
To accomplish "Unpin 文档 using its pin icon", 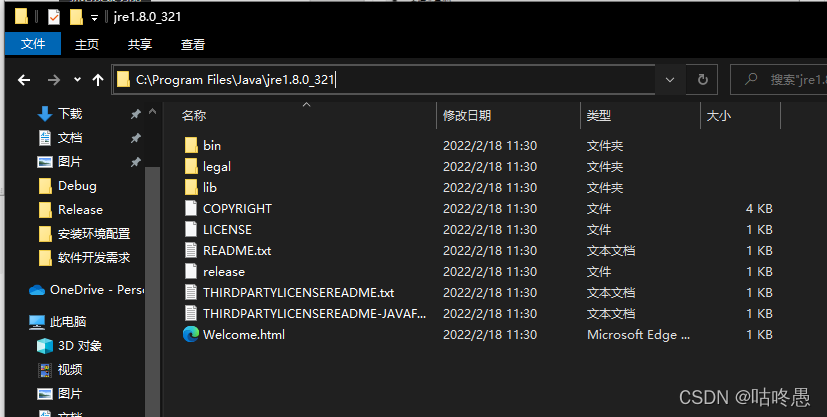I will coord(136,138).
